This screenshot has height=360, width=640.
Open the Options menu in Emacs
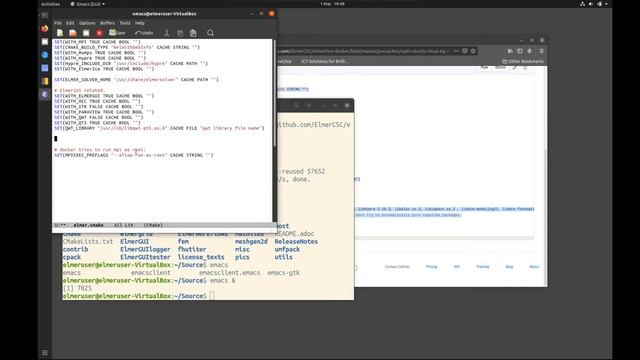(87, 23)
